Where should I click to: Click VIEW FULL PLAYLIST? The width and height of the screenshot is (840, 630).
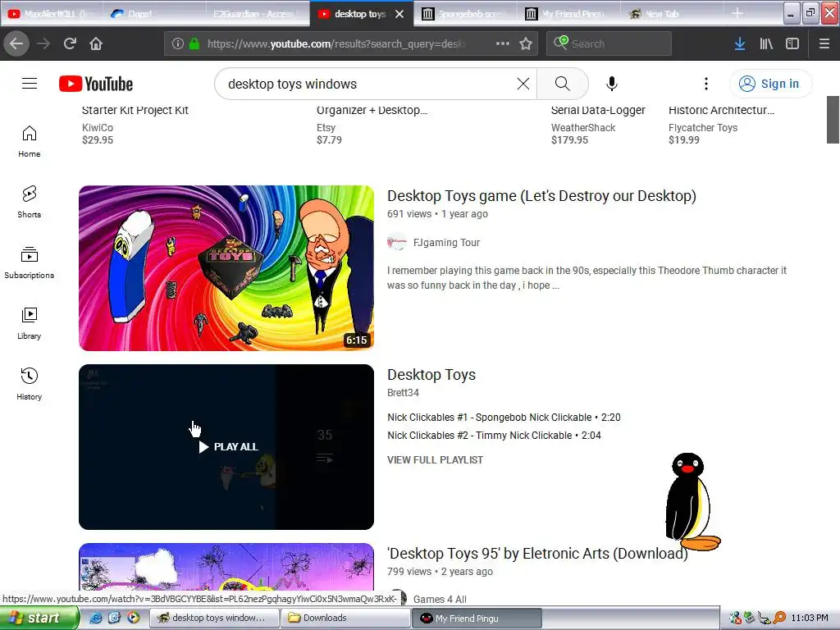pyautogui.click(x=435, y=460)
